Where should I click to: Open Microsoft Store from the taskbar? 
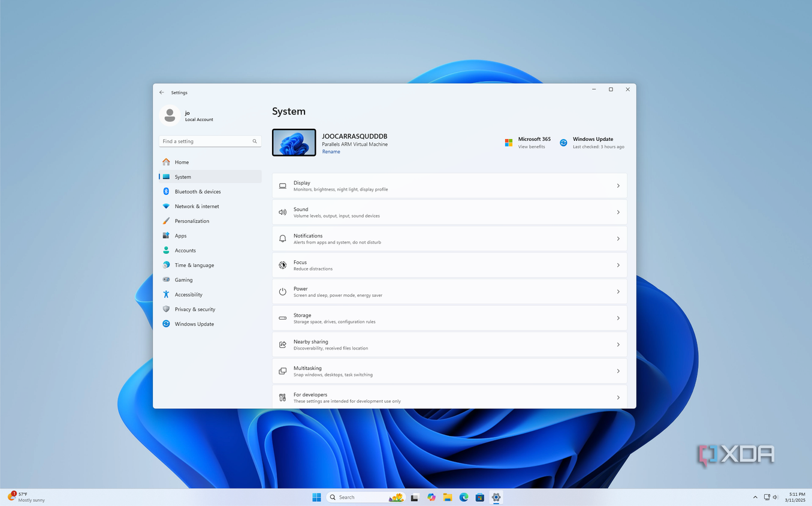479,497
